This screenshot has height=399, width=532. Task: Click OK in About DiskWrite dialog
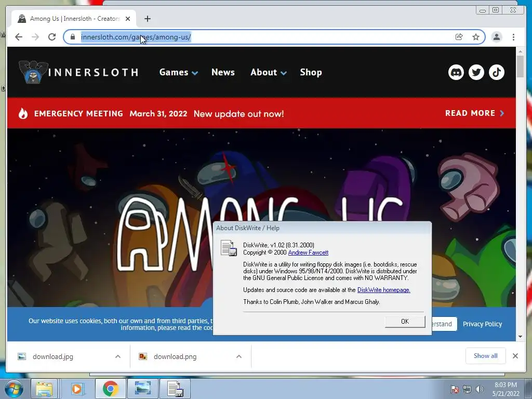tap(405, 321)
